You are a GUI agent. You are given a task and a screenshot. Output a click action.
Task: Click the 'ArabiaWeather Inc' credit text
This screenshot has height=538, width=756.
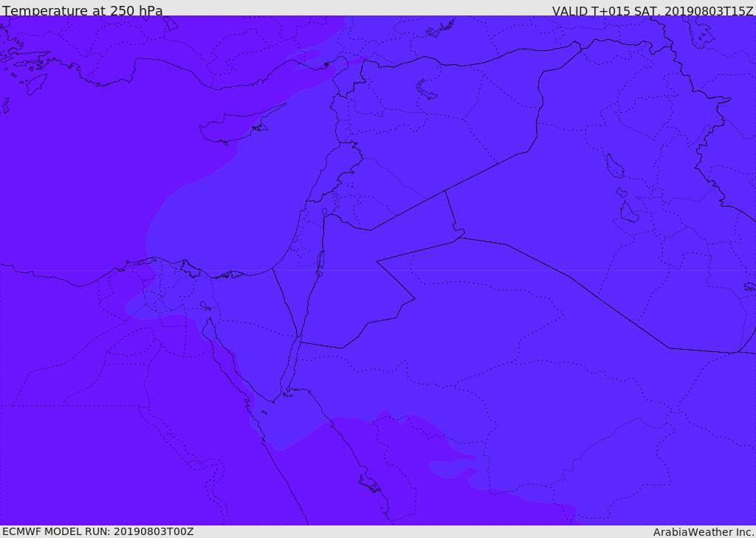pyautogui.click(x=704, y=532)
